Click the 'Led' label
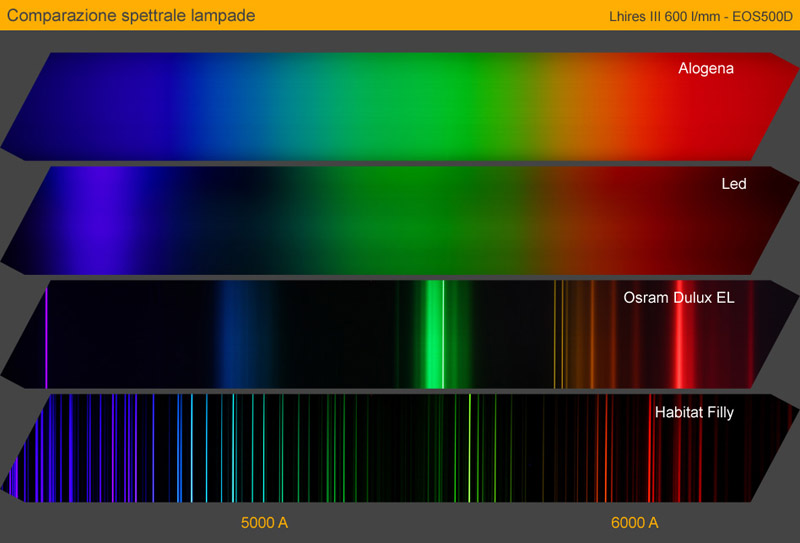Image resolution: width=800 pixels, height=543 pixels. tap(734, 184)
